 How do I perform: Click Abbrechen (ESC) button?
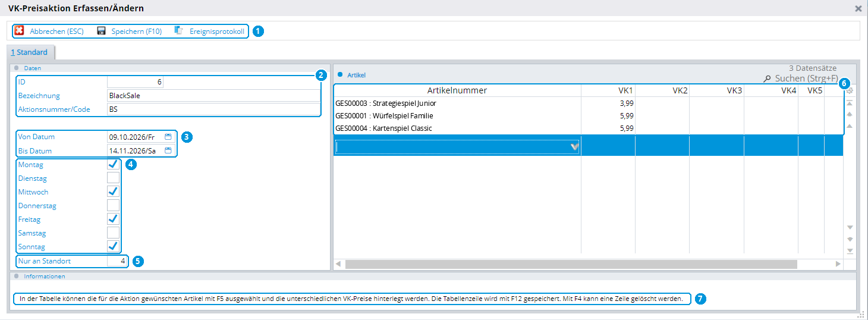[x=49, y=31]
